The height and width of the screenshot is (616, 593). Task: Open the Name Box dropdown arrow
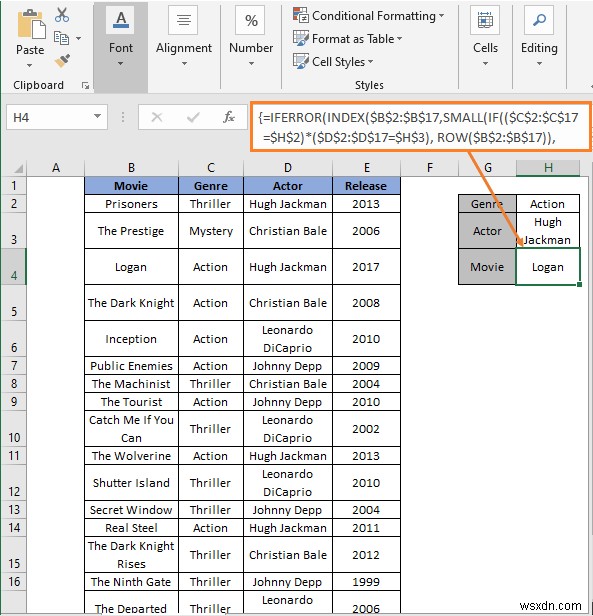tap(97, 117)
